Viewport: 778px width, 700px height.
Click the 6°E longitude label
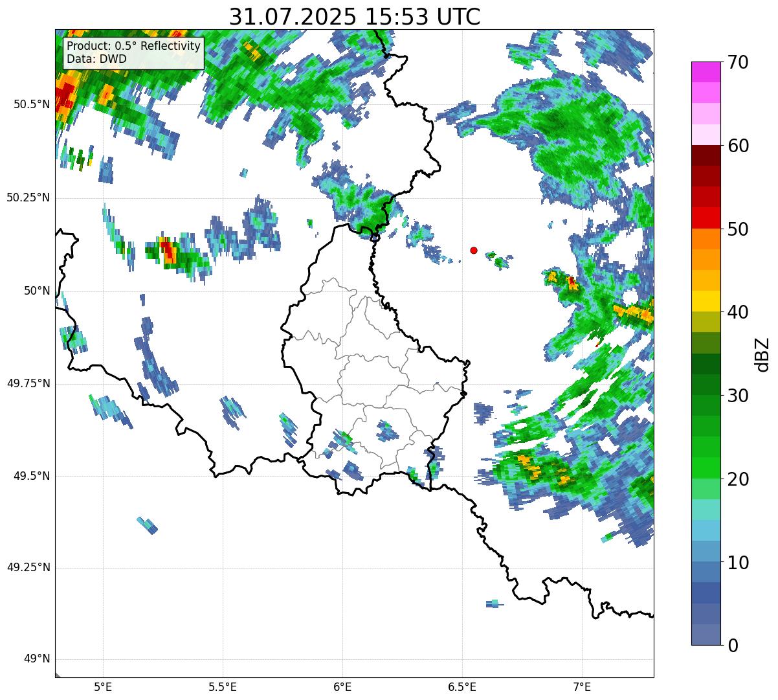coord(342,687)
